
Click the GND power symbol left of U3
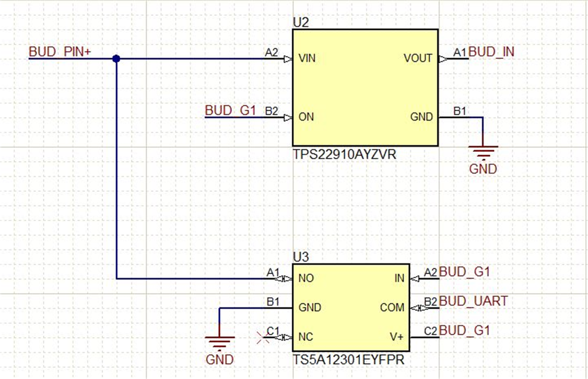220,341
